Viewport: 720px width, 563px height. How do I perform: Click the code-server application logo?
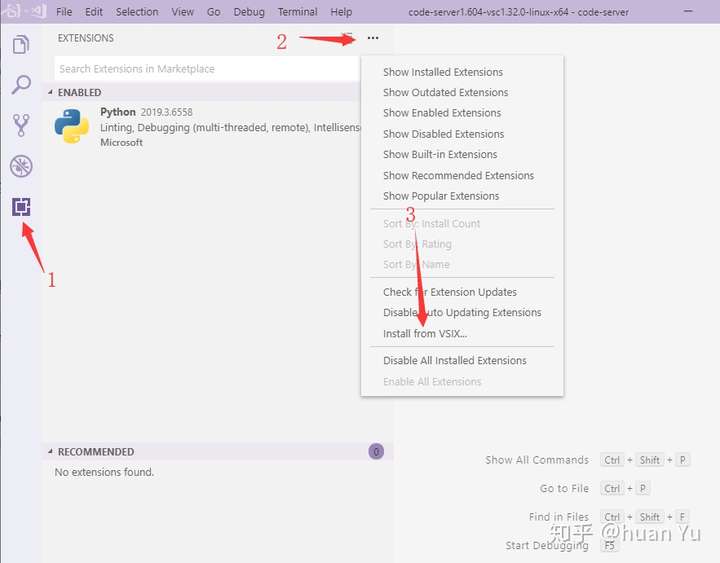click(x=25, y=11)
